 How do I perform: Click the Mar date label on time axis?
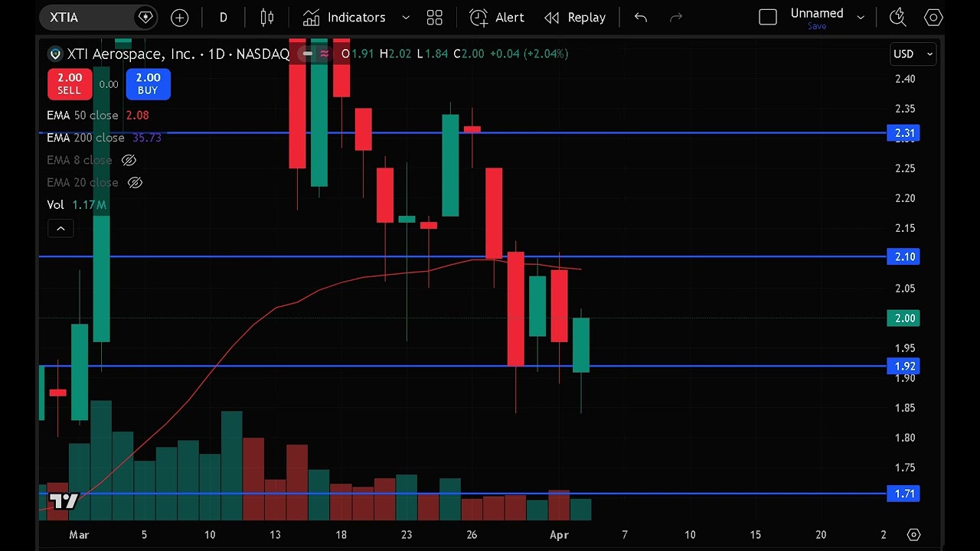(79, 535)
